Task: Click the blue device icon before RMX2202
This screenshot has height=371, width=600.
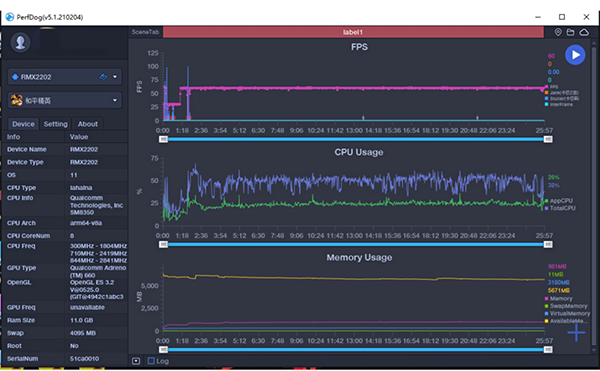Action: (x=15, y=77)
